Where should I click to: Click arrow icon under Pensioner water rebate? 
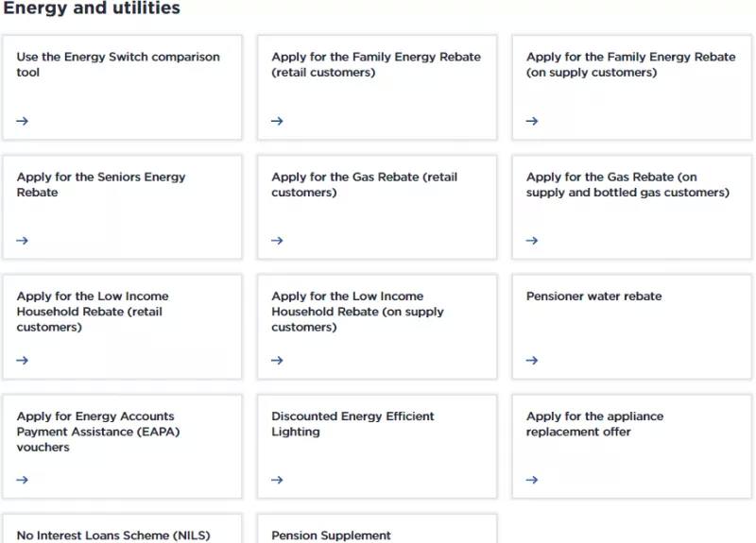point(532,361)
